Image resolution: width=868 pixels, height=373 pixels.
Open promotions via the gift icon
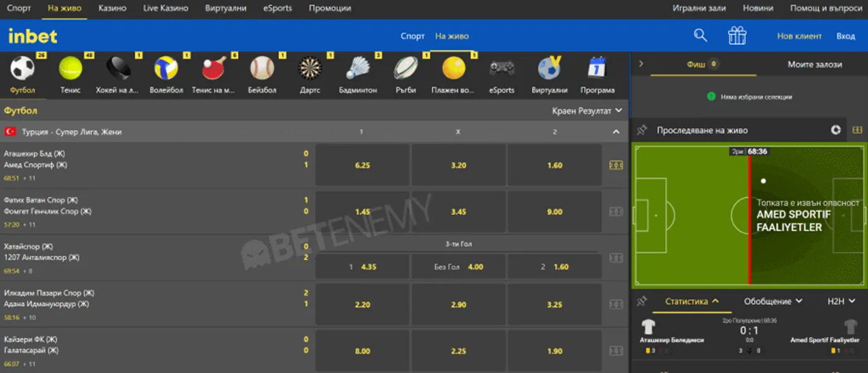(x=737, y=35)
